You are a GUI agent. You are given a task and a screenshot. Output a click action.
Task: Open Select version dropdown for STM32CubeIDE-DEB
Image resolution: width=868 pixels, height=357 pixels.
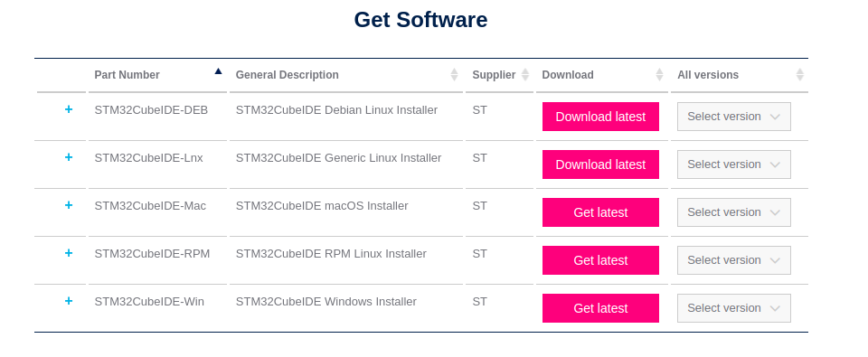click(734, 117)
